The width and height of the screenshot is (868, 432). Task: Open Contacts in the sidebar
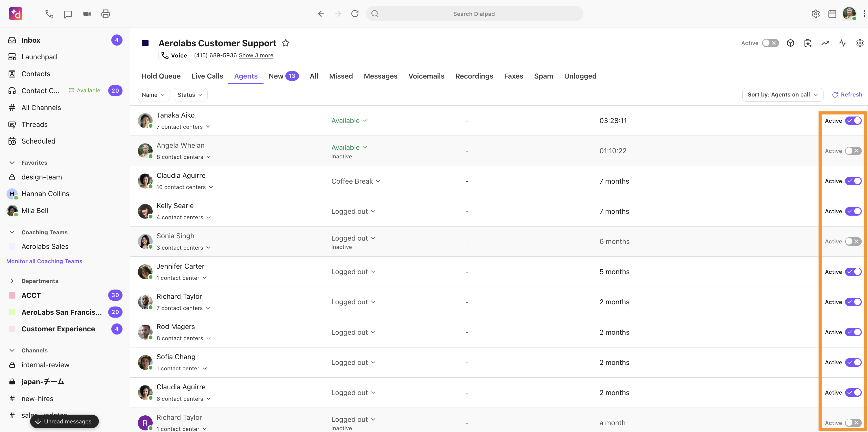[65, 74]
